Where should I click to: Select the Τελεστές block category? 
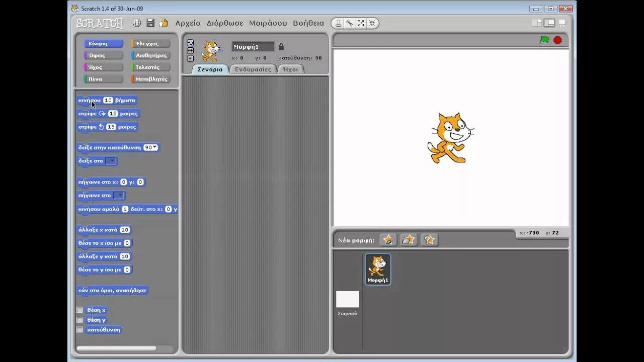tap(151, 67)
